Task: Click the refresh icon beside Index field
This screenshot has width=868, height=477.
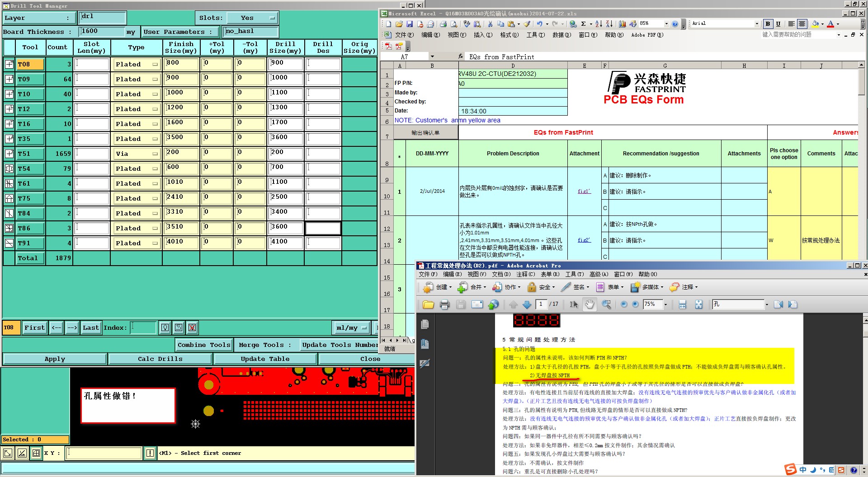Action: click(x=179, y=327)
